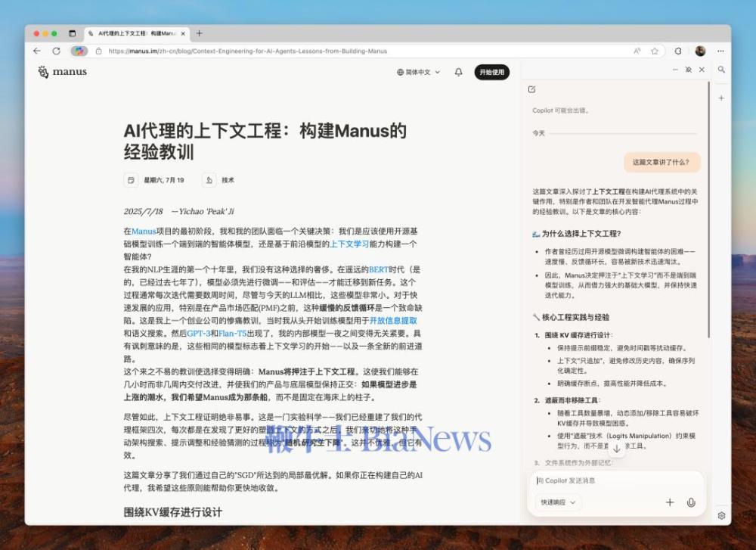Image resolution: width=756 pixels, height=550 pixels.
Task: Open the Copilot icon in the address bar
Action: click(79, 51)
